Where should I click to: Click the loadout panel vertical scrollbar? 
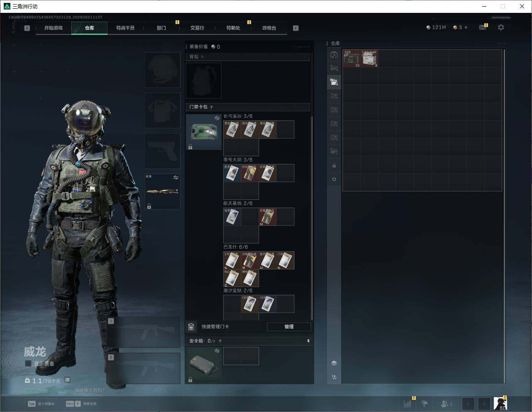(312, 218)
